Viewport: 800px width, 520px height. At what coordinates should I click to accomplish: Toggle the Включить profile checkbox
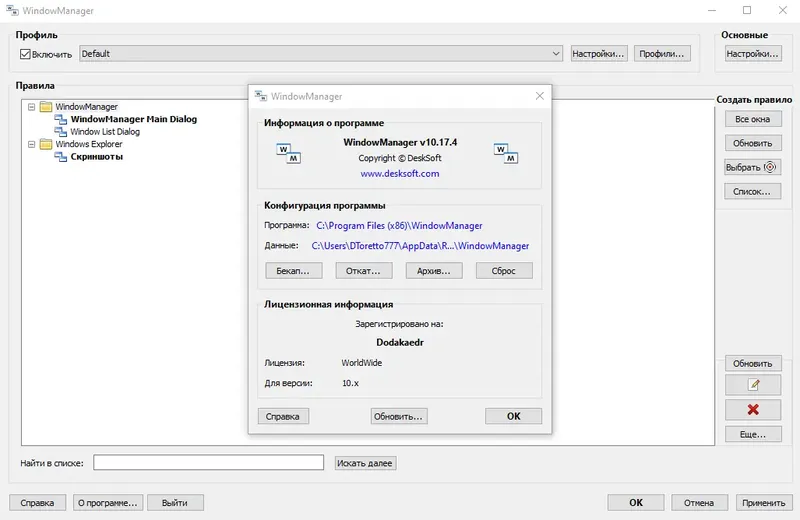(25, 54)
